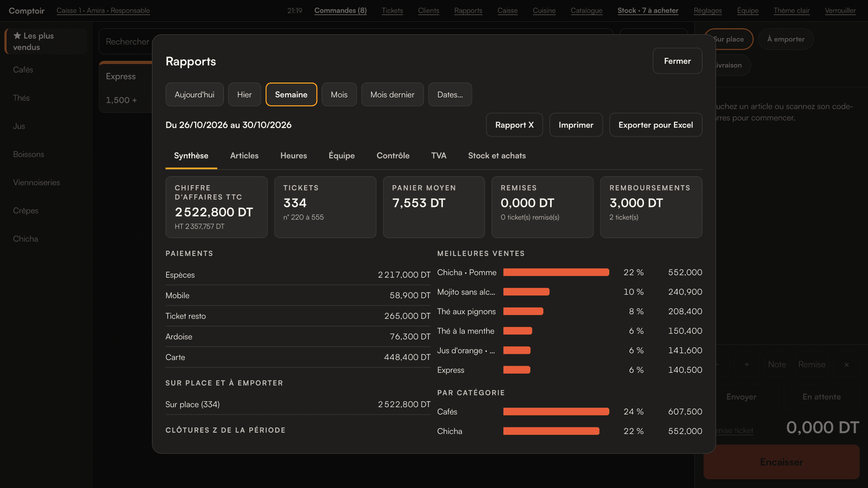Click the Imprimer button
Viewport: 868px width, 488px height.
[576, 125]
